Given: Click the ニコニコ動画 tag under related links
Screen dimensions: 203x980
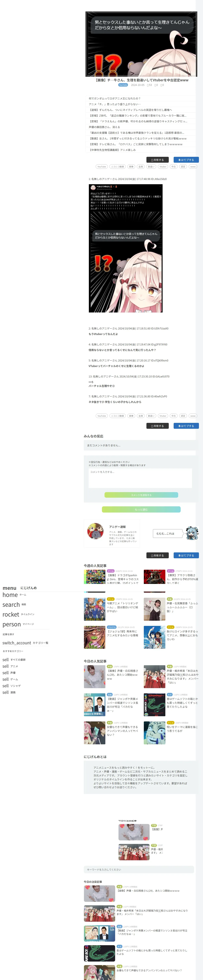Looking at the screenshot, I should pos(118,167).
